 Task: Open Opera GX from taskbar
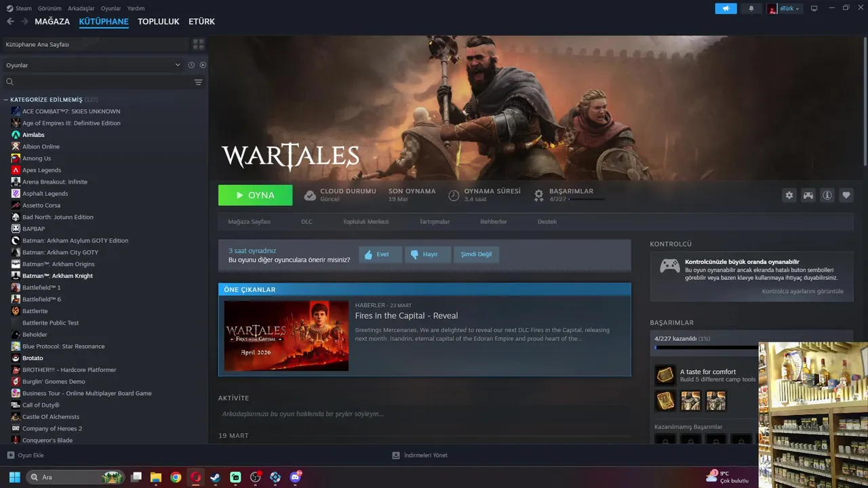tap(195, 477)
